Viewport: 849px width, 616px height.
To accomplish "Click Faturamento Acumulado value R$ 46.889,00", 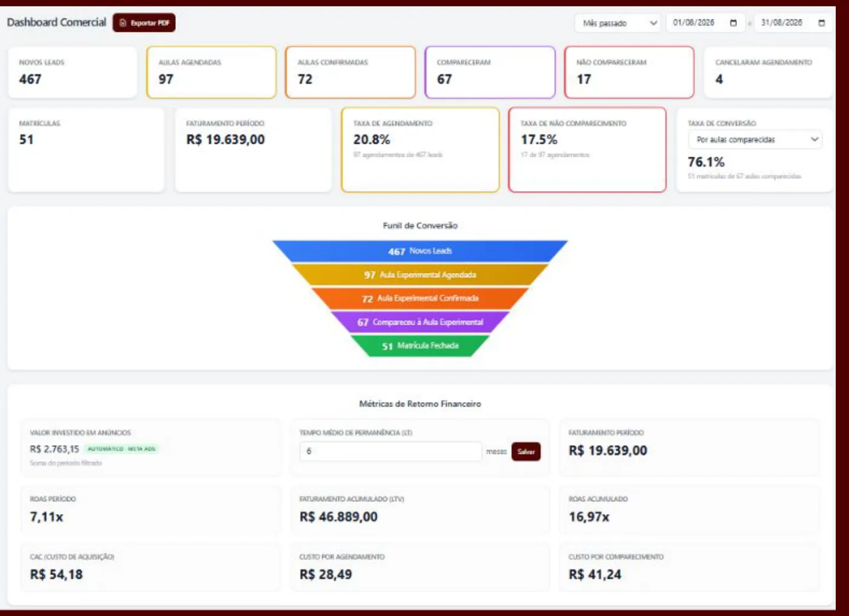I will [x=338, y=517].
